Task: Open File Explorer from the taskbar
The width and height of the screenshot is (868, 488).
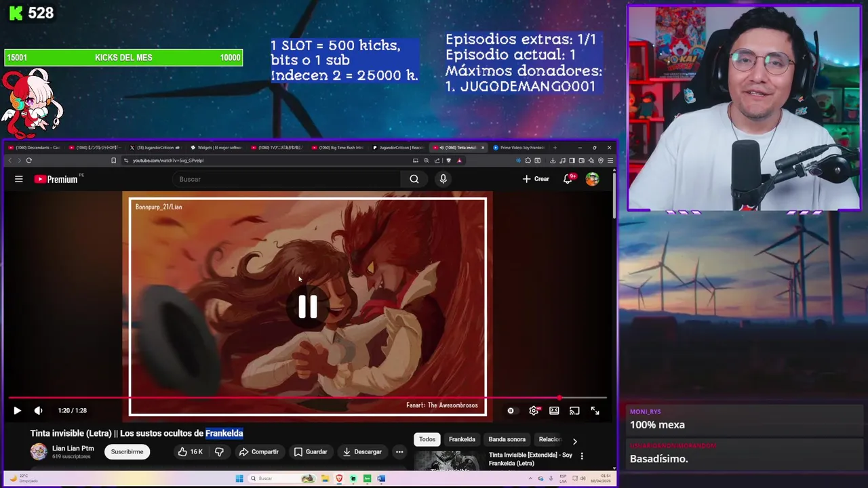Action: point(325,479)
